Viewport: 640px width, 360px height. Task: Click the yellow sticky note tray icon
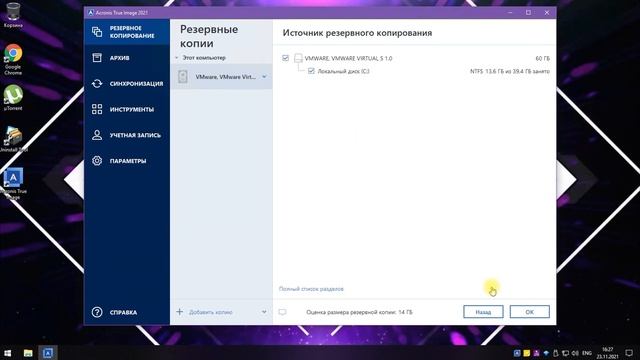527,353
